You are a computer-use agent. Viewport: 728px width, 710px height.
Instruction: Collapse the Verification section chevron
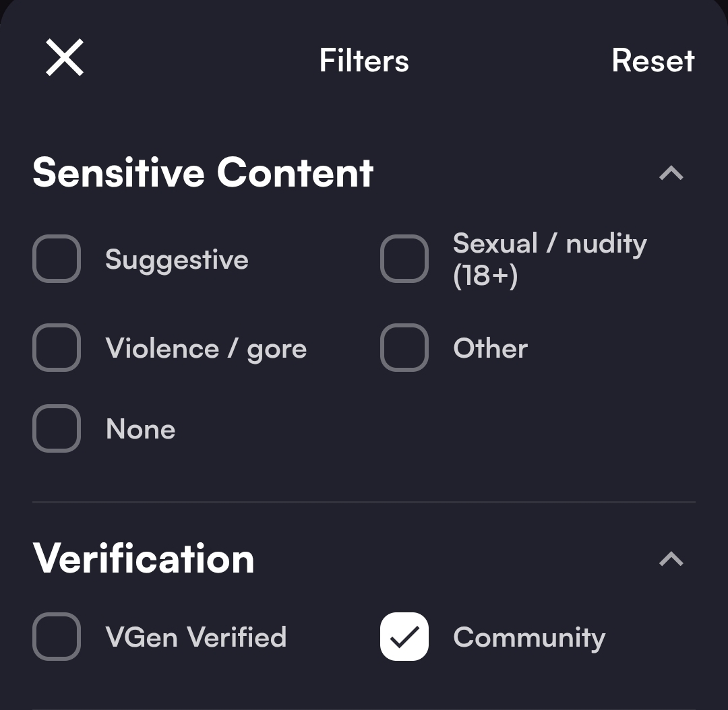pos(671,559)
